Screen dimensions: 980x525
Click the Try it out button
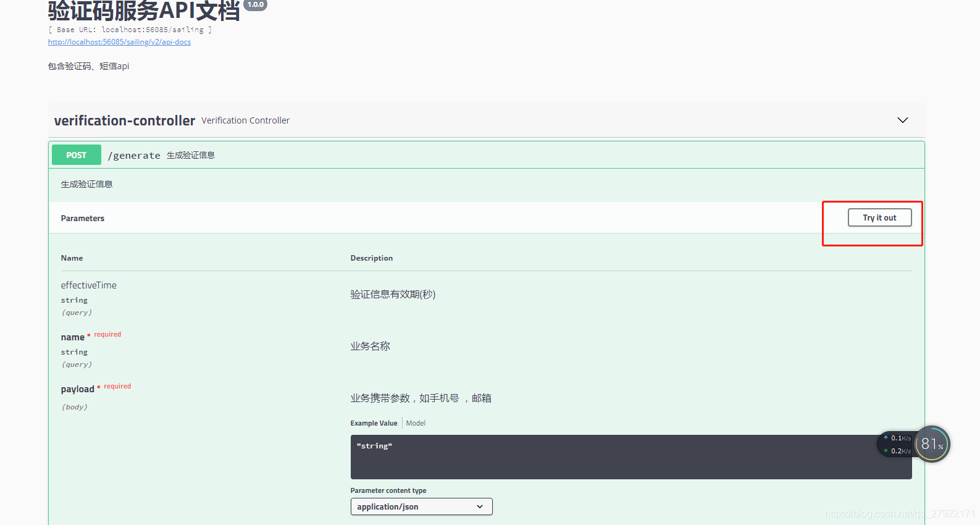(879, 217)
